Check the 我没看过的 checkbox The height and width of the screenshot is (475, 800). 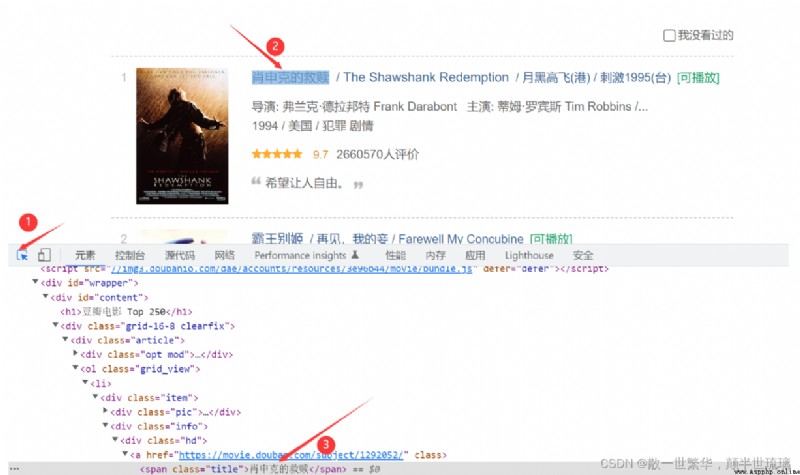click(669, 35)
